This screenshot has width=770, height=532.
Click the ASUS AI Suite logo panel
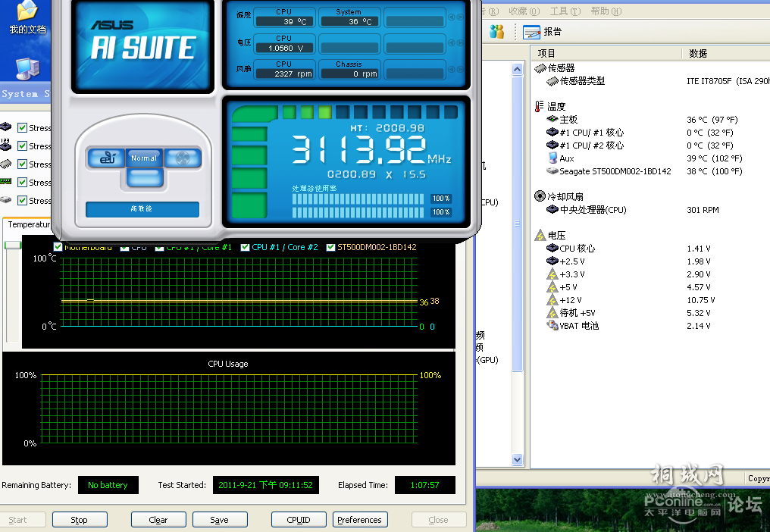point(143,46)
